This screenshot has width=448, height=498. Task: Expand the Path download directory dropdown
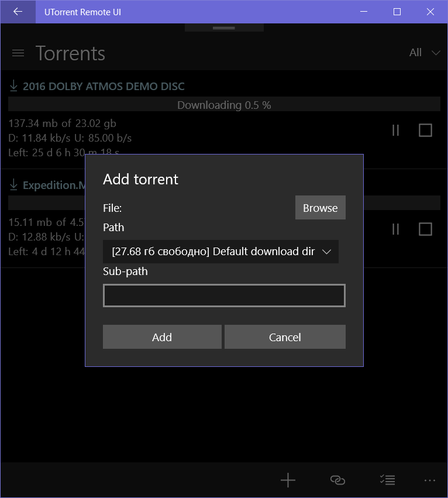click(220, 252)
